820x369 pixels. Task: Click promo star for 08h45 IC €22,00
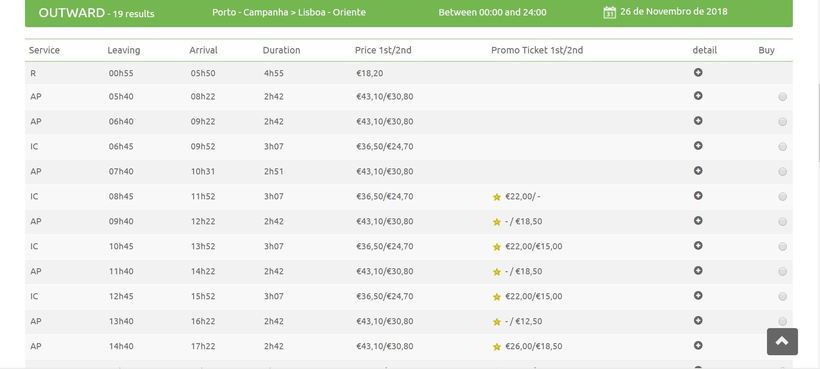tap(497, 197)
